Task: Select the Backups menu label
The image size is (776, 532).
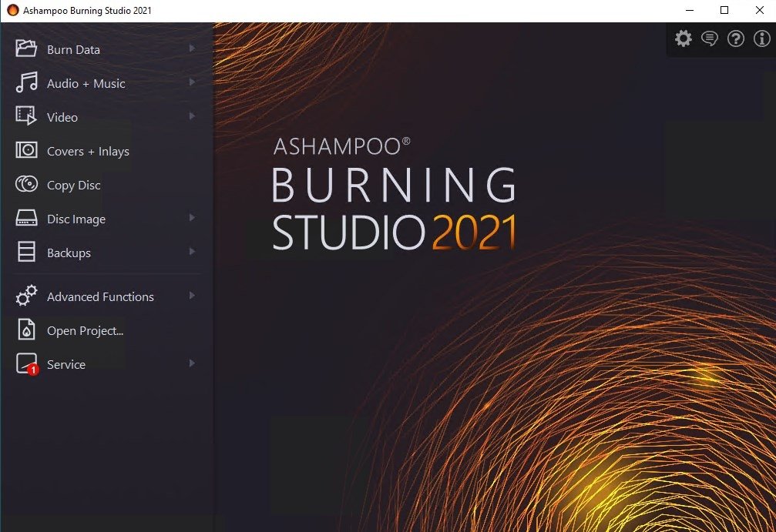Action: click(x=69, y=253)
